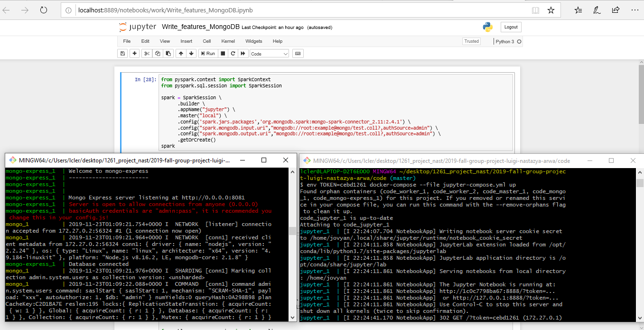
Task: Click the Jupyter logo
Action: (137, 27)
